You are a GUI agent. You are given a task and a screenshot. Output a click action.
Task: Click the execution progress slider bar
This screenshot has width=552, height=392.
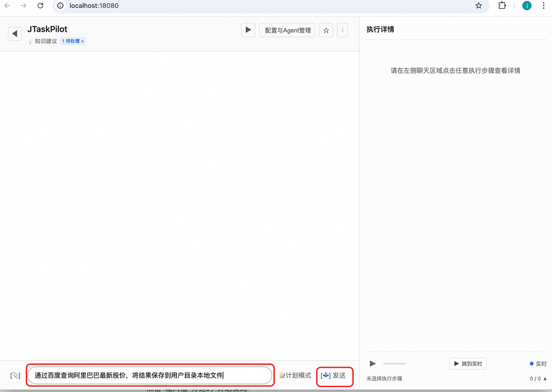click(394, 363)
